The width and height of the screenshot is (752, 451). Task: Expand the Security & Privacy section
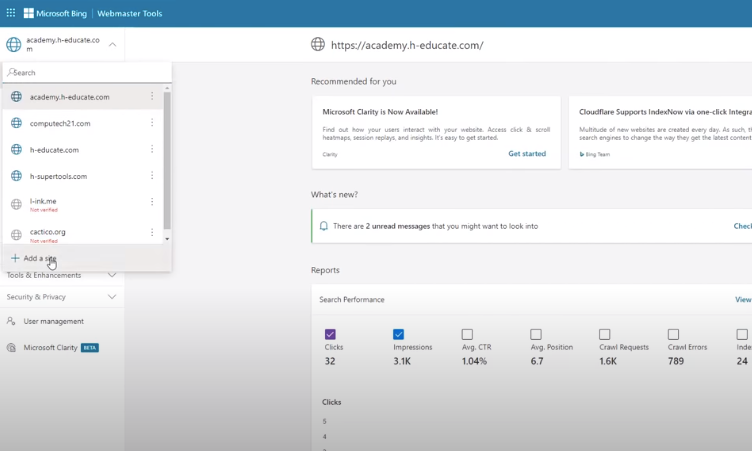(111, 297)
